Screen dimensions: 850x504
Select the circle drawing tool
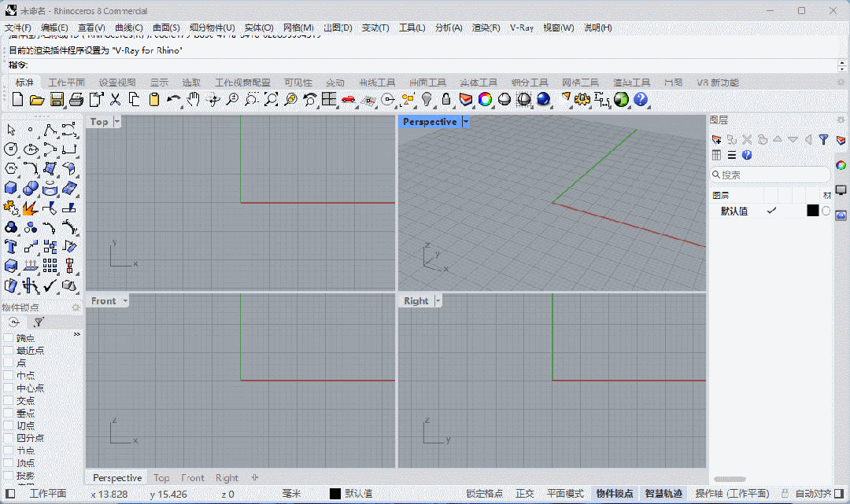coord(11,149)
